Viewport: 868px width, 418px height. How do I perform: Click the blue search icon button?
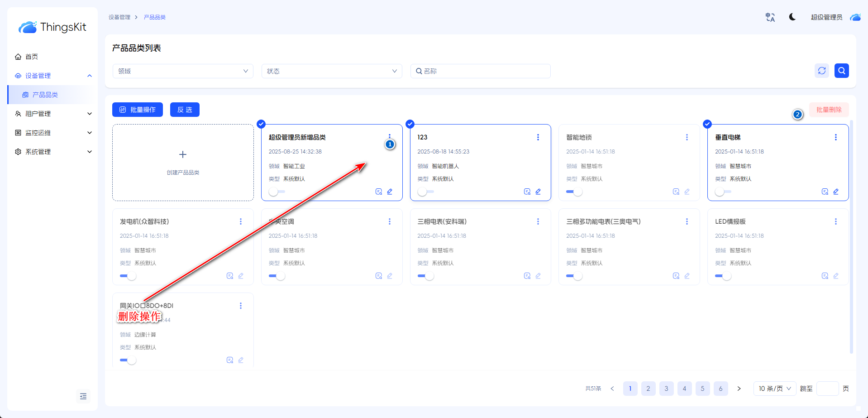pos(841,71)
